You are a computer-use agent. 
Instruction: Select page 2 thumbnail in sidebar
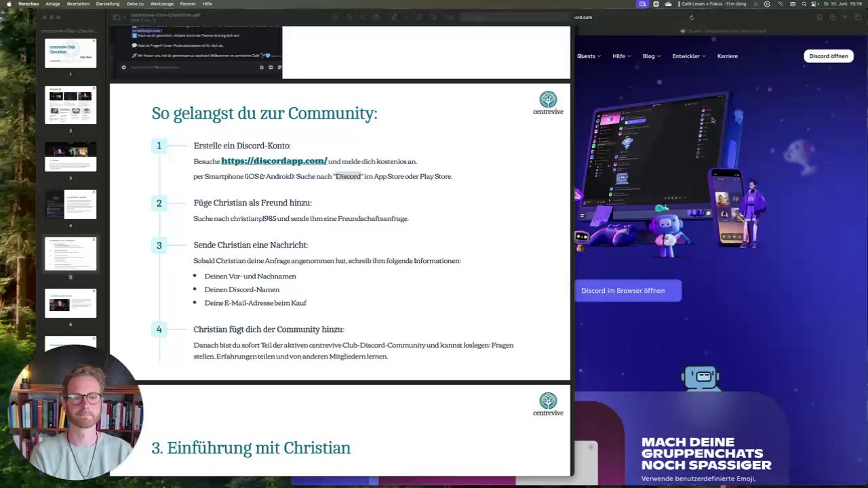click(x=71, y=105)
